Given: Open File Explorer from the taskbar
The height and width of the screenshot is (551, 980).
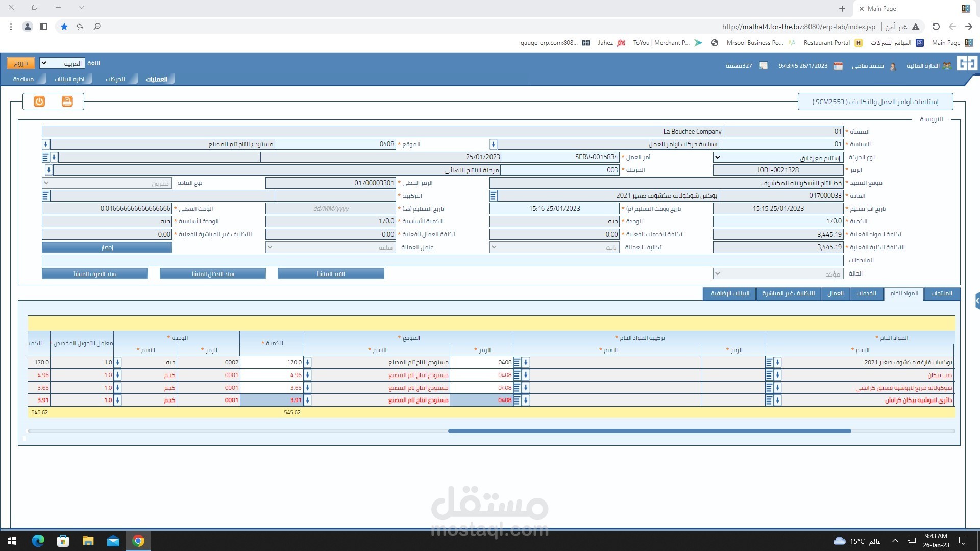Looking at the screenshot, I should coord(88,541).
